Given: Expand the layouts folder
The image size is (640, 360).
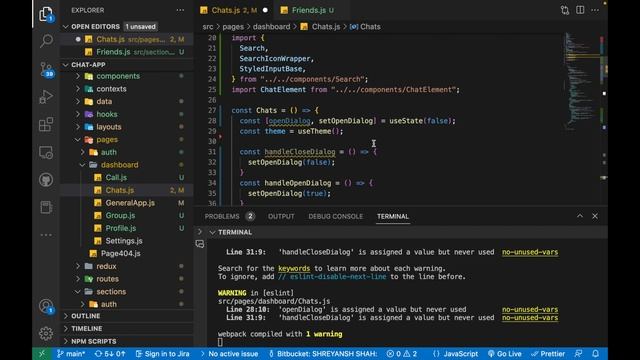Looking at the screenshot, I should [127, 127].
